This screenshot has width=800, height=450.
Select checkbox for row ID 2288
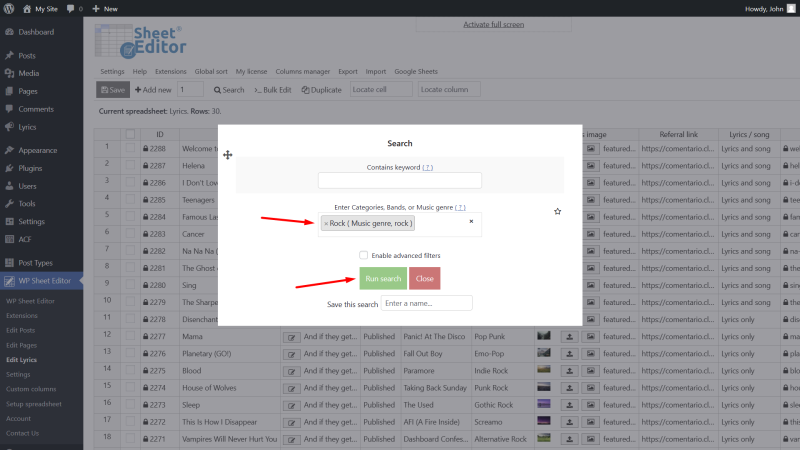coord(130,148)
